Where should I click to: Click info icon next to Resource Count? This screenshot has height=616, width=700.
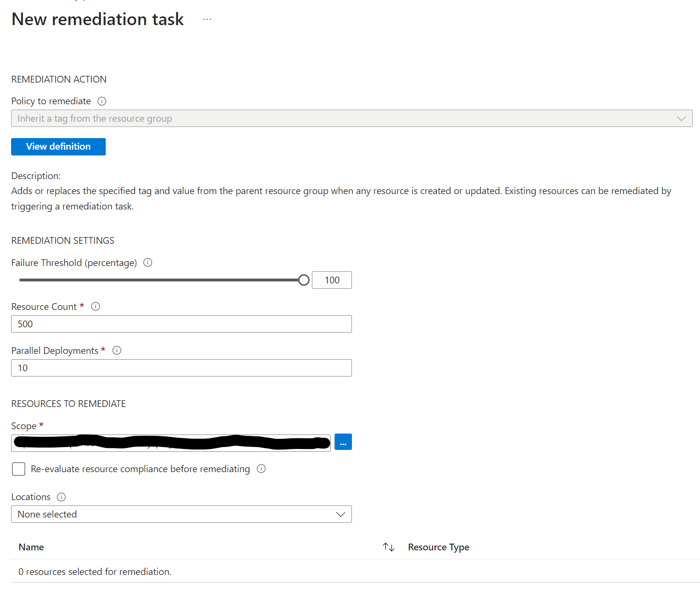coord(96,306)
